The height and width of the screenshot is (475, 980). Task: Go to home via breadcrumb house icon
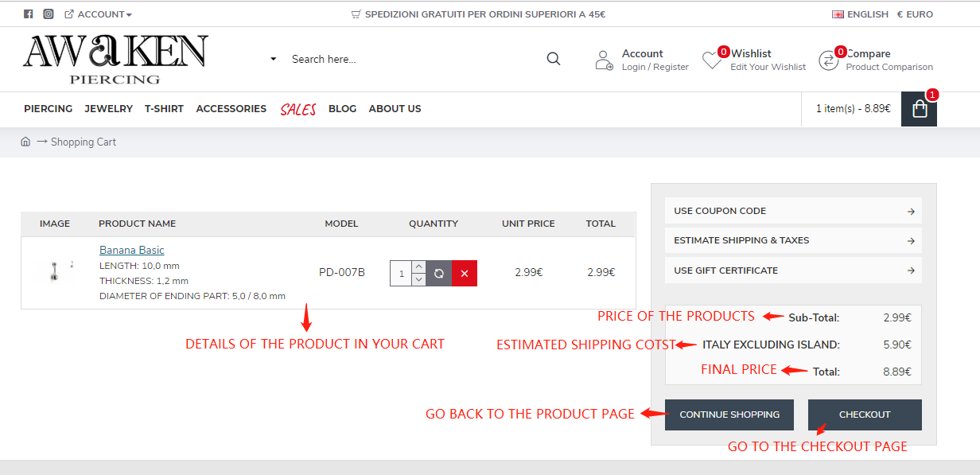point(25,142)
